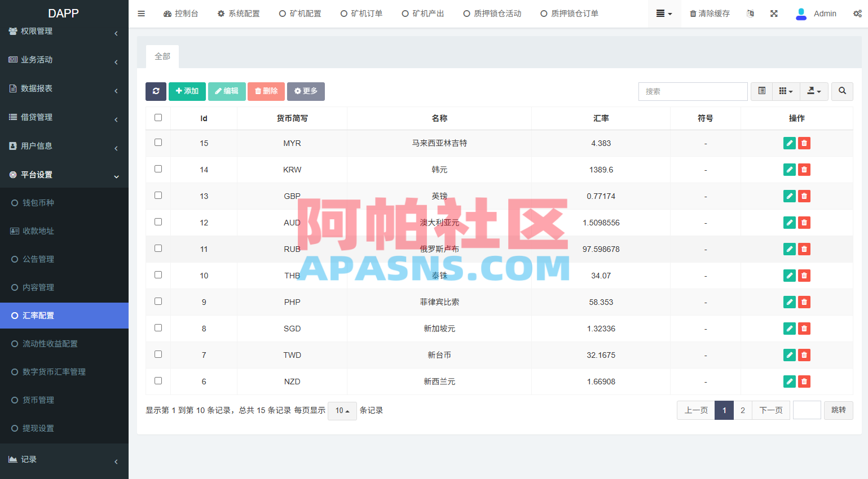The height and width of the screenshot is (479, 868).
Task: Click the edit pencil icon for PHP row
Action: (790, 302)
